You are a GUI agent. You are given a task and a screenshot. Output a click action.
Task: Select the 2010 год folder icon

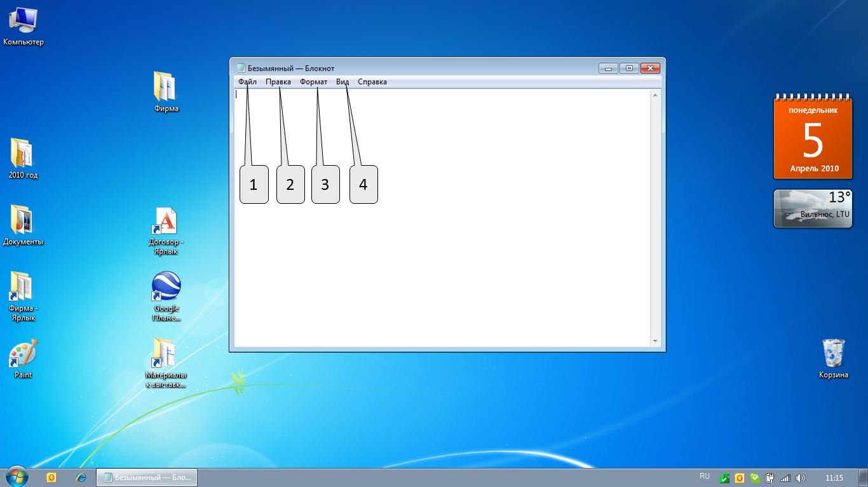(22, 154)
